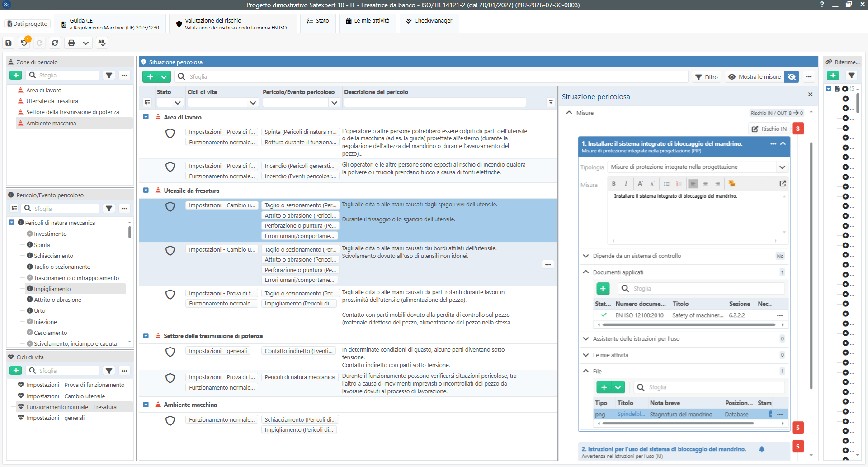Open dropdown beside the green add situation button
Image resolution: width=868 pixels, height=467 pixels.
pos(164,76)
